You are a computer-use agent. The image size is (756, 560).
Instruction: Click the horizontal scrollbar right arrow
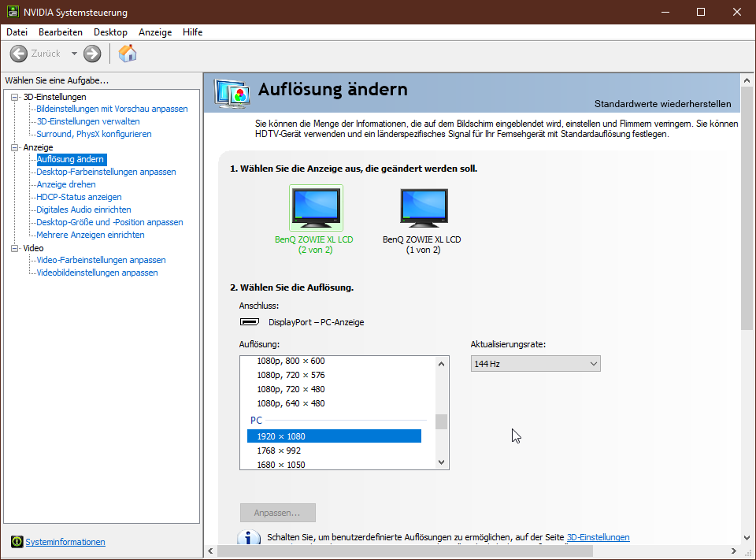pyautogui.click(x=733, y=551)
